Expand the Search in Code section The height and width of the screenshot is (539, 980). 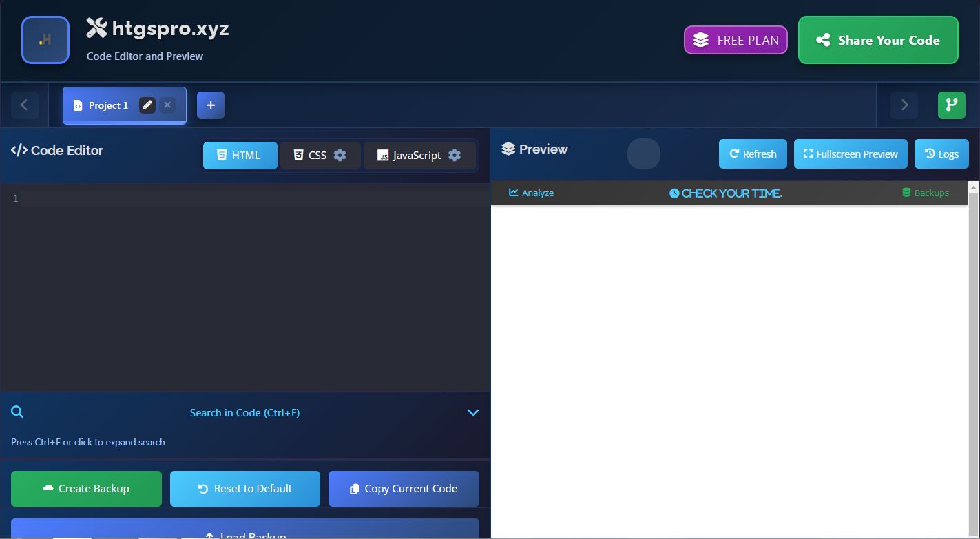tap(472, 412)
